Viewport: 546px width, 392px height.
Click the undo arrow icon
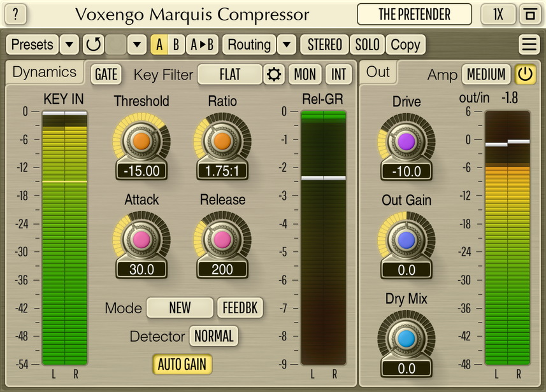click(94, 45)
